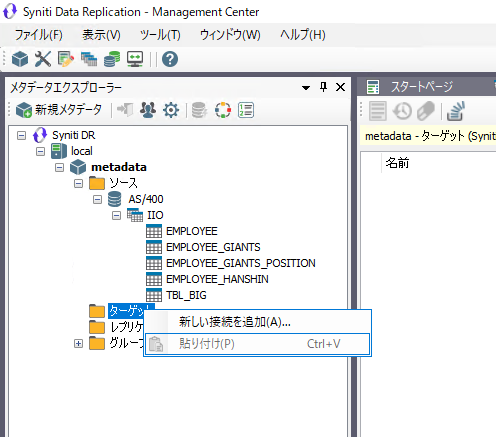The width and height of the screenshot is (496, 437).
Task: Click the blue stacked layers icon in right toolbar
Action: coord(455,111)
